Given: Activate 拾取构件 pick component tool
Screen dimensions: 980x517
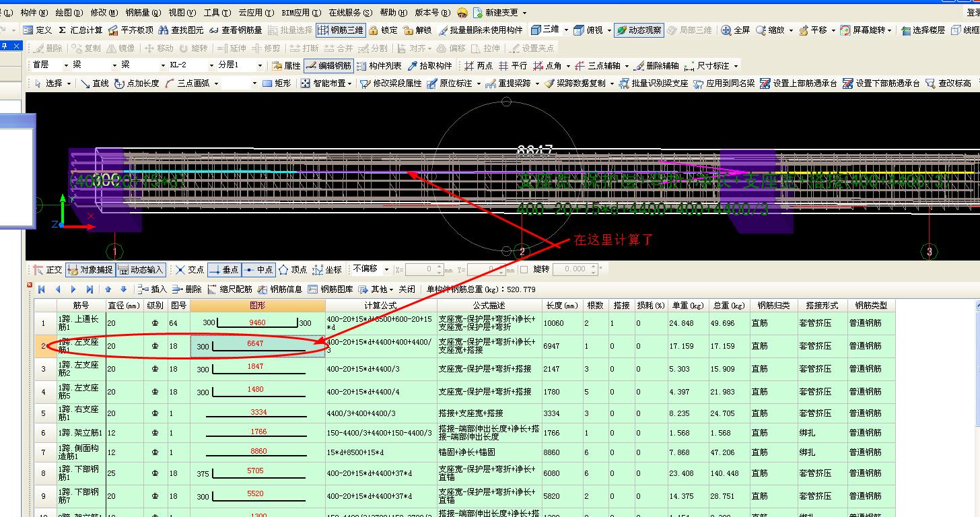Looking at the screenshot, I should coord(429,65).
